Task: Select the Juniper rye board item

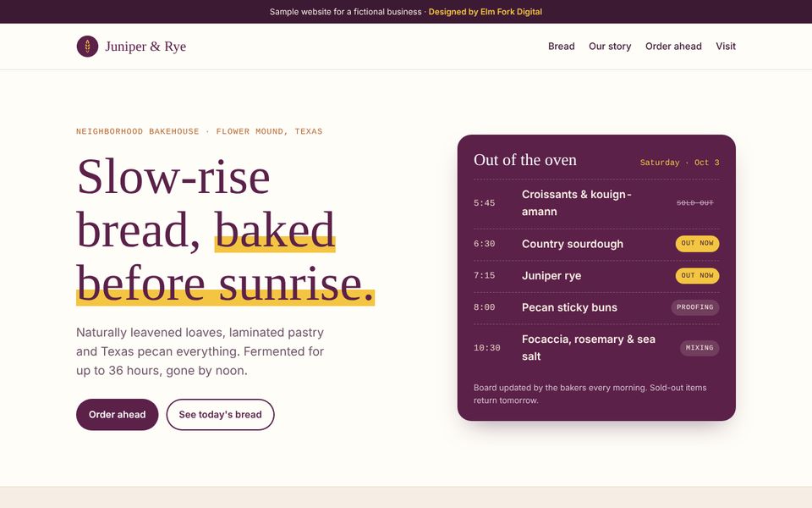Action: 551,276
